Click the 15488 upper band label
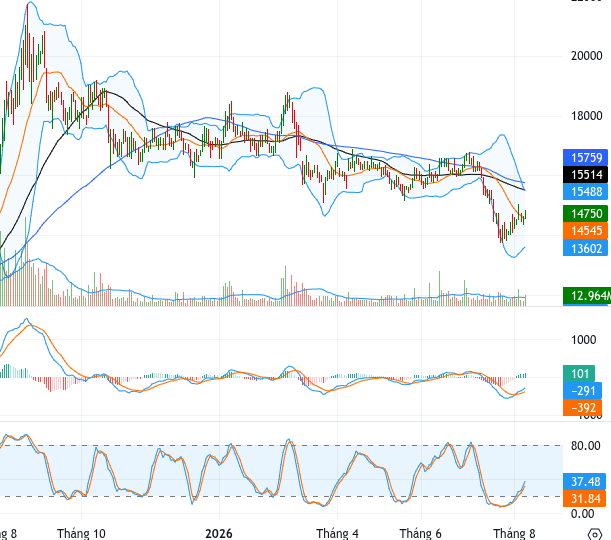The height and width of the screenshot is (540, 611). pos(585,192)
